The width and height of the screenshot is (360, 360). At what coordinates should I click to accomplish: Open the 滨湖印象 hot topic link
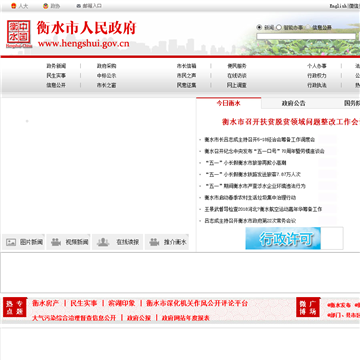(x=122, y=303)
